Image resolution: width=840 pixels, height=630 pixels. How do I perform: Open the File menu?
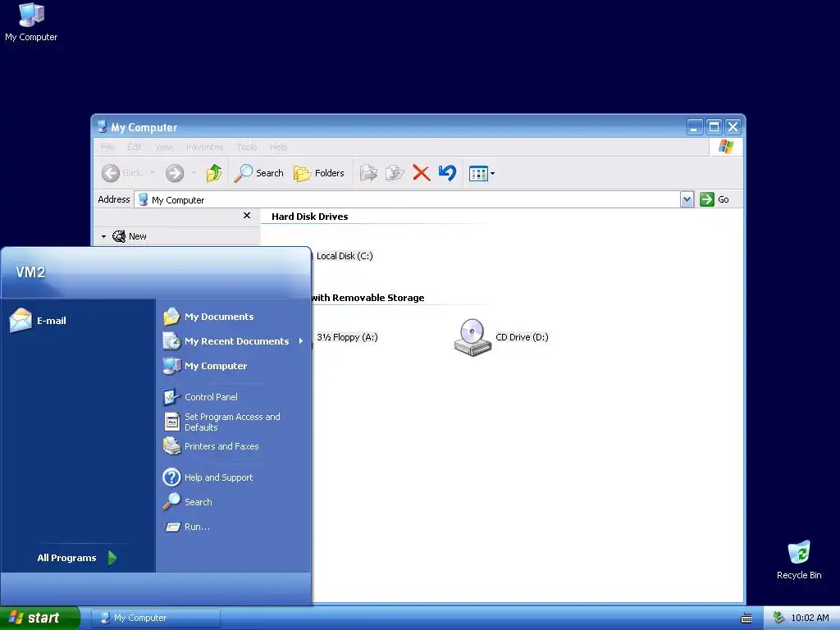(107, 147)
